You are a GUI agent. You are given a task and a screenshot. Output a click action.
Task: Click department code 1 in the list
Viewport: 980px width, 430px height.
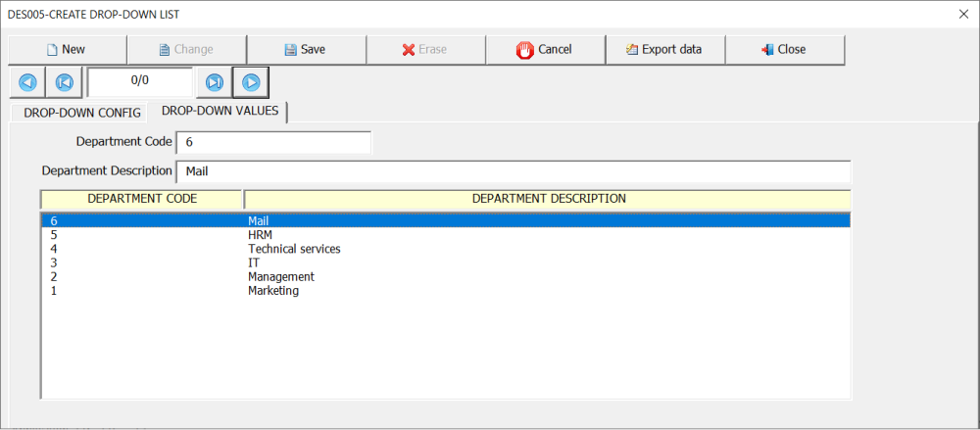(x=54, y=291)
